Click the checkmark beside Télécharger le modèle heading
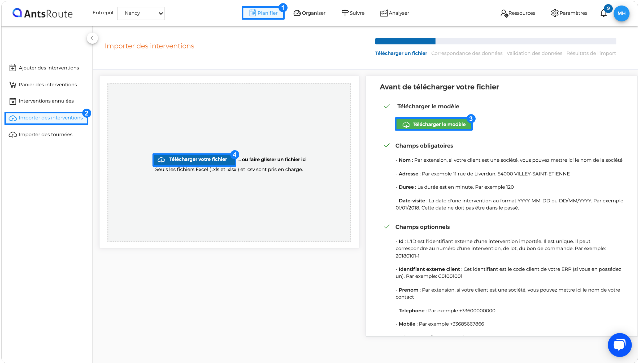The height and width of the screenshot is (364, 639). (x=387, y=106)
